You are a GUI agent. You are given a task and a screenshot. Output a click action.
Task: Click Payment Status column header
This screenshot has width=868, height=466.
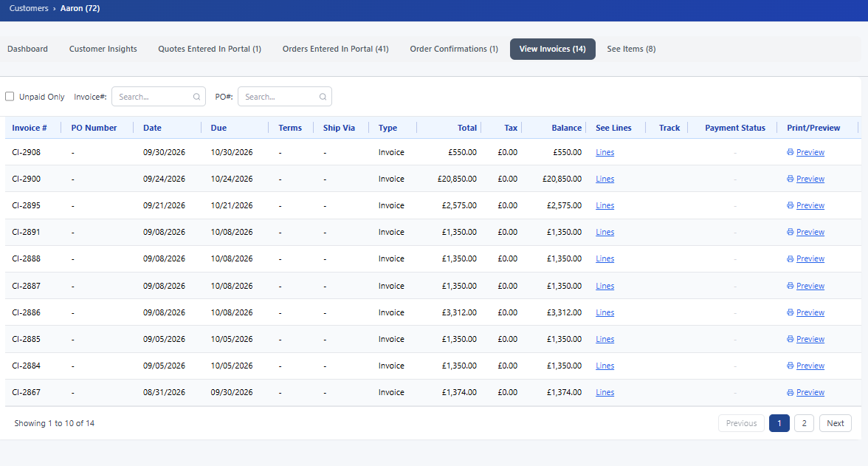tap(735, 128)
